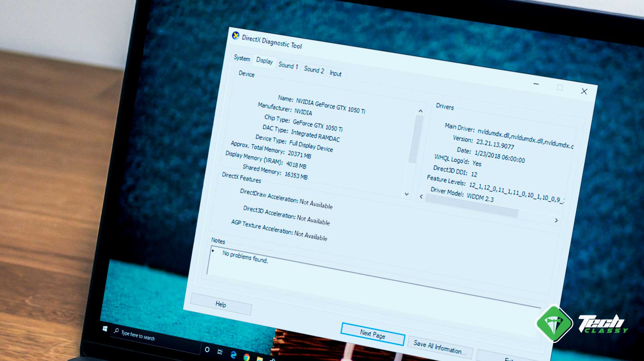Click the search magnifier icon in the taskbar
Image resolution: width=644 pixels, height=361 pixels.
point(116,331)
